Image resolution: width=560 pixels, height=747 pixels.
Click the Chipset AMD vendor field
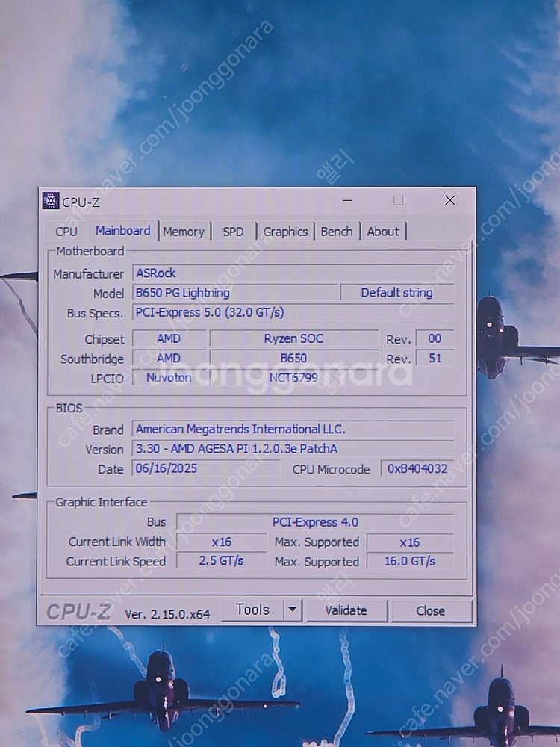[x=169, y=338]
